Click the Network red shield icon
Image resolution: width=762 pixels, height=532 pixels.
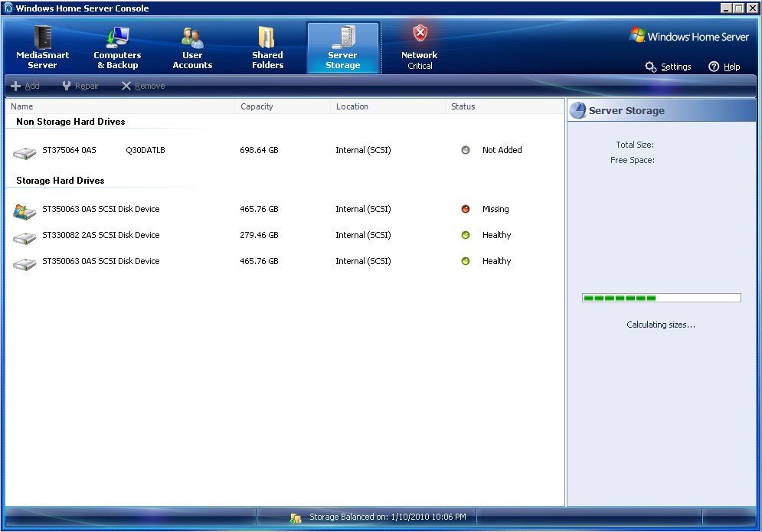pyautogui.click(x=420, y=34)
